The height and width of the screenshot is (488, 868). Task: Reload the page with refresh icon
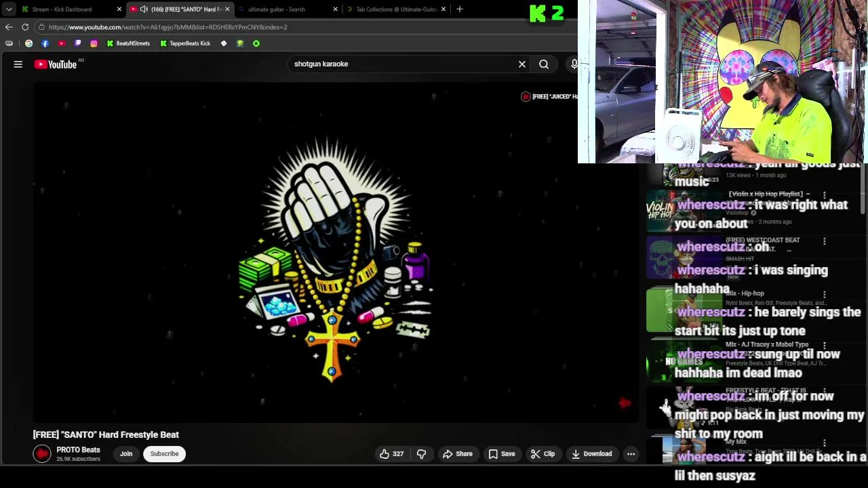click(x=25, y=27)
